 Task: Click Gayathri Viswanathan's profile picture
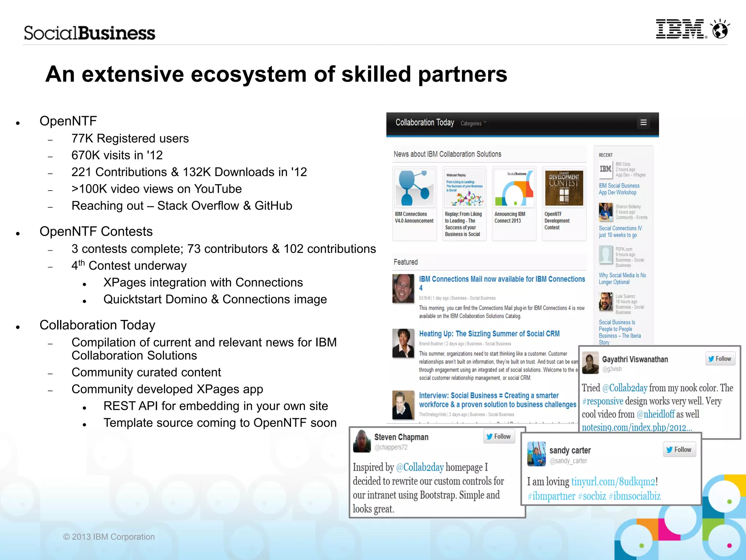(590, 363)
